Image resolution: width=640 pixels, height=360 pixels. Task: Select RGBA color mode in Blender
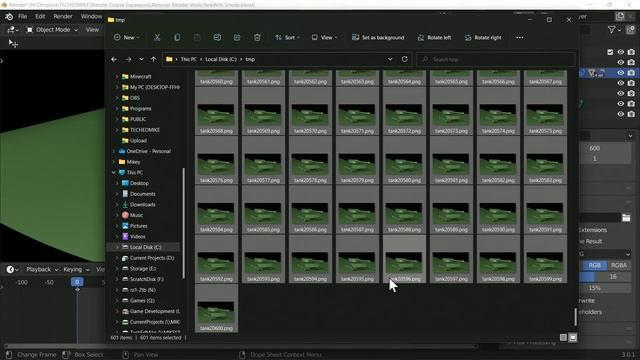tap(619, 265)
